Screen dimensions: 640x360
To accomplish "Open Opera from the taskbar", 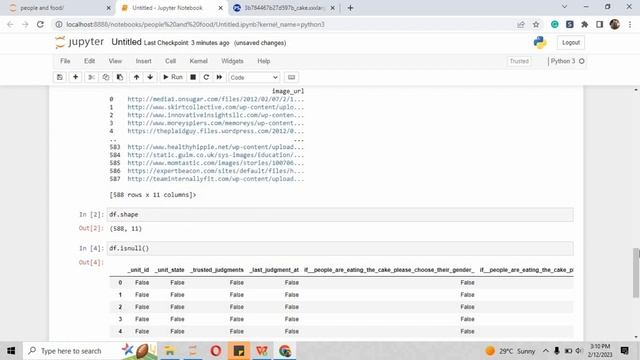I will (x=216, y=351).
